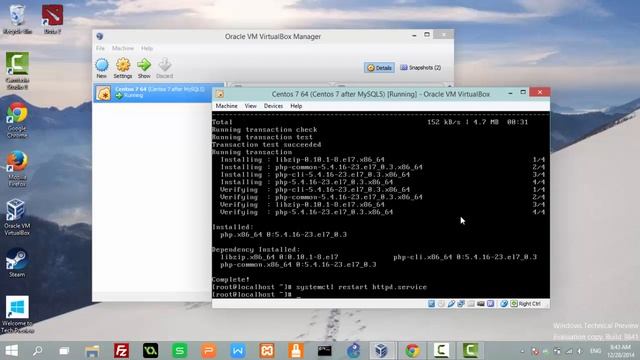Open the Recycle Bin desktop icon
The height and width of the screenshot is (360, 640).
(x=17, y=19)
